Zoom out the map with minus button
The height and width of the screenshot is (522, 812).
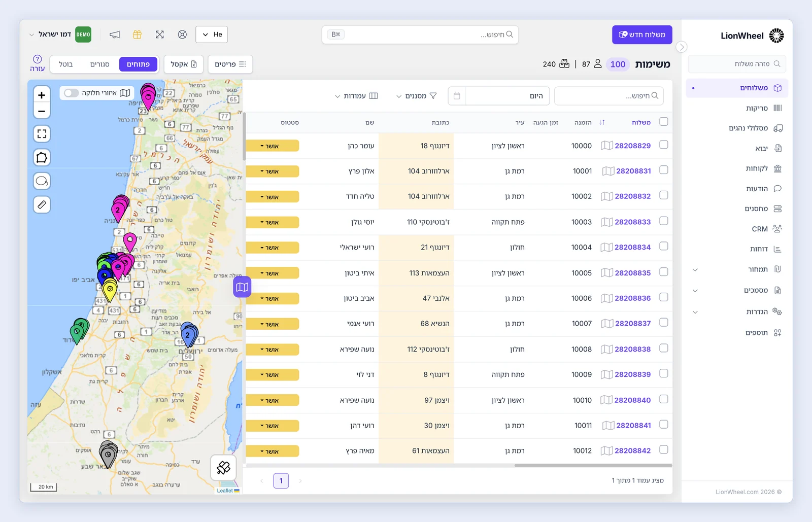pyautogui.click(x=42, y=111)
